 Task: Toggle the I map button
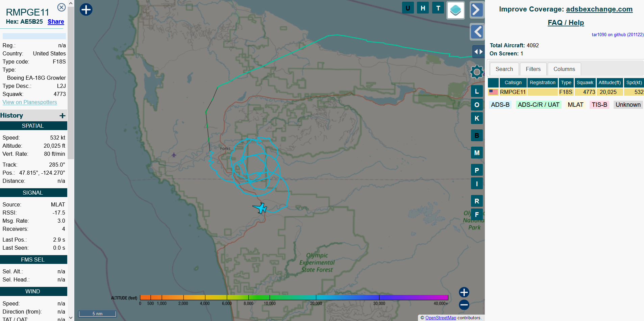coord(477,184)
